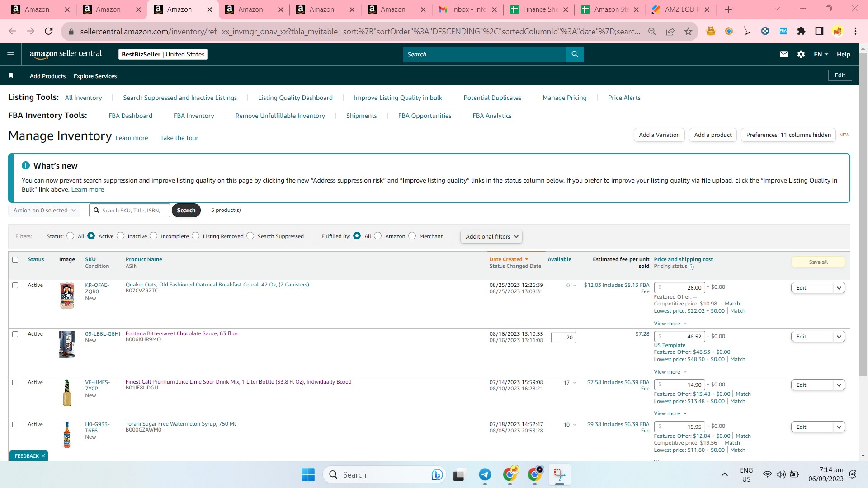Click the Amazon Seller Central logo
This screenshot has width=868, height=488.
click(x=66, y=54)
